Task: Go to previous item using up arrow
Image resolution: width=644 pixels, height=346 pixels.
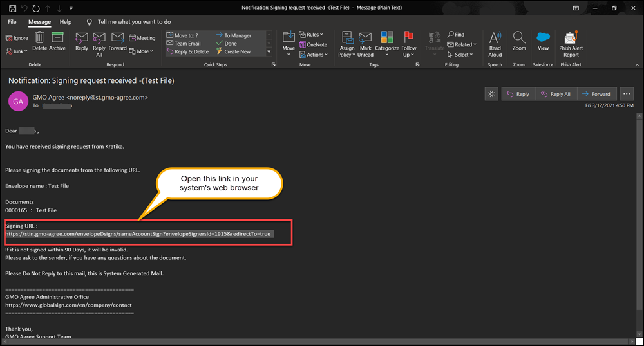Action: 48,8
